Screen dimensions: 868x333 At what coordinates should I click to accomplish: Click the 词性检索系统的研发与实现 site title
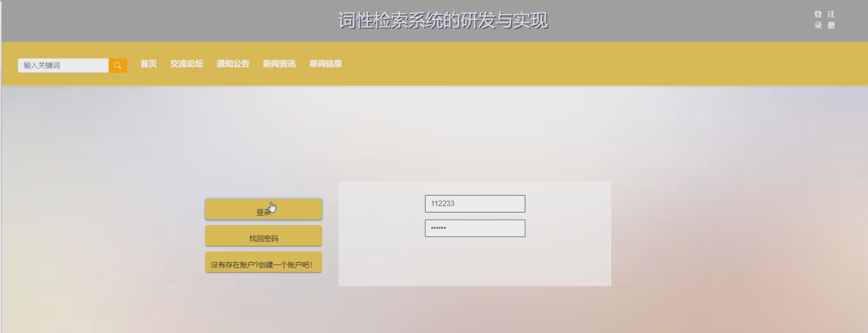click(x=443, y=21)
